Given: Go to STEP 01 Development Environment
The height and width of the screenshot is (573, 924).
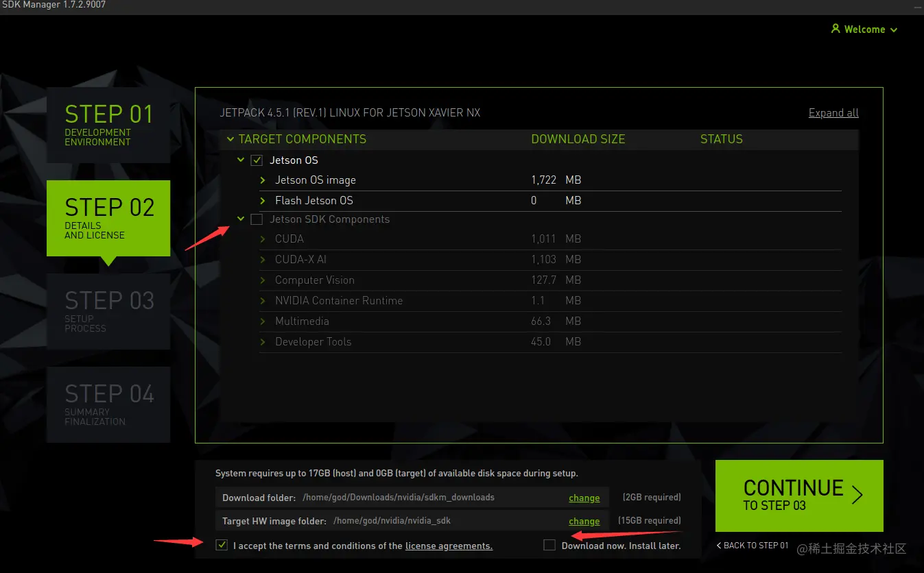Looking at the screenshot, I should [x=108, y=125].
